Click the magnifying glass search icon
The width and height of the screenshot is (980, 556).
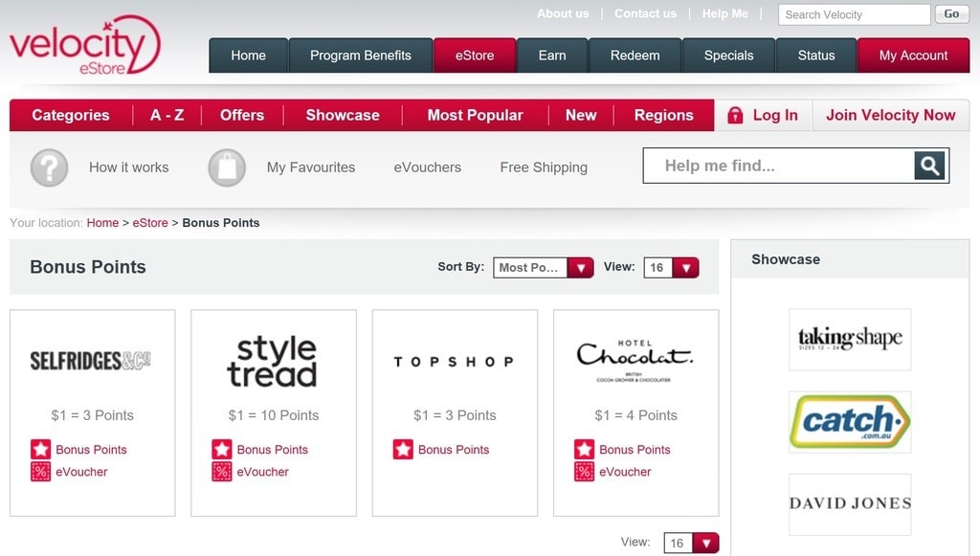click(929, 166)
